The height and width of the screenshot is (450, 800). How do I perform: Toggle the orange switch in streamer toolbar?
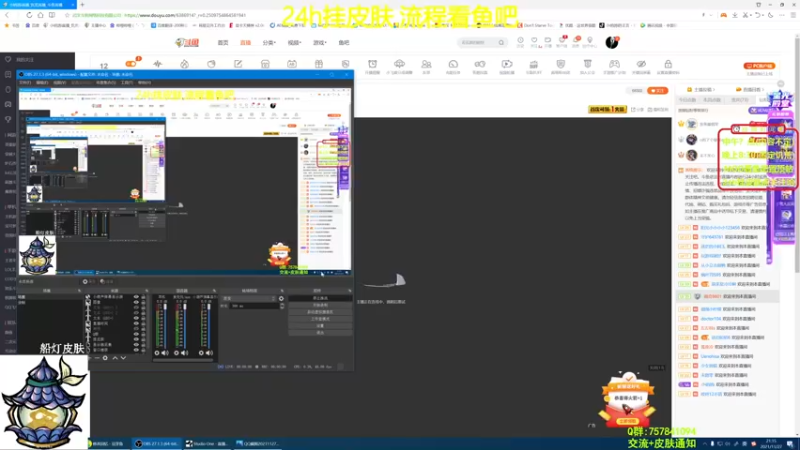(x=131, y=64)
